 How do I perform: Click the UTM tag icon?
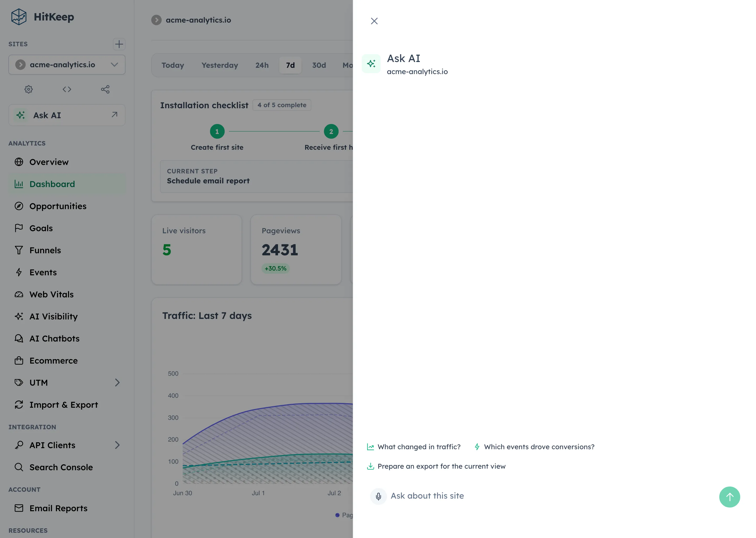pos(19,383)
